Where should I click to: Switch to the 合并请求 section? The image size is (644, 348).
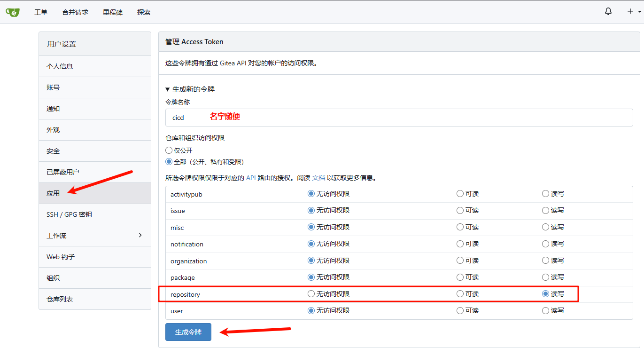[75, 12]
